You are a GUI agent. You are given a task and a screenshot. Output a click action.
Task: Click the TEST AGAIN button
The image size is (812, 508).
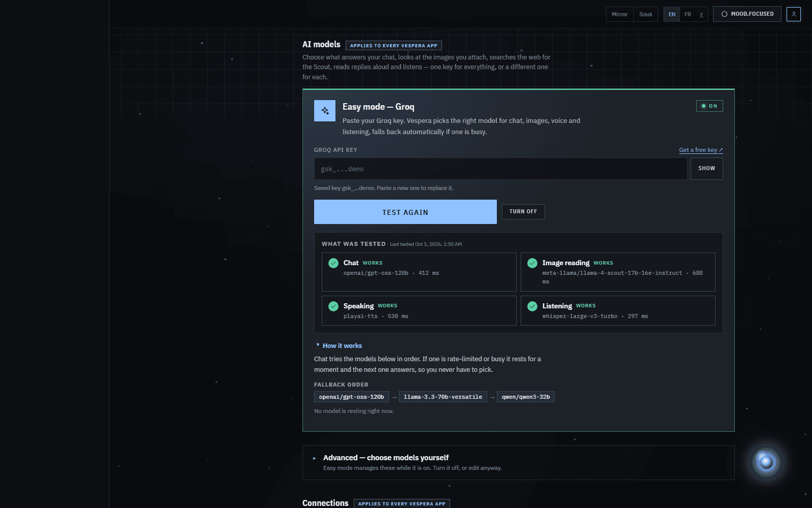click(x=405, y=212)
